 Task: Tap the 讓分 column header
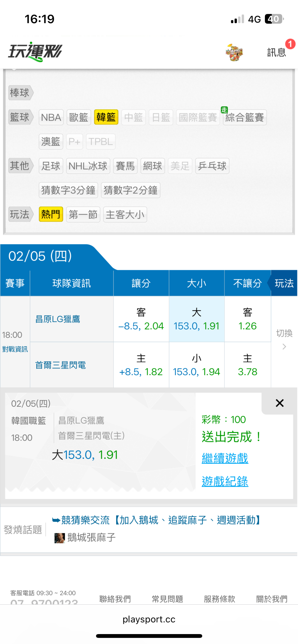point(141,283)
